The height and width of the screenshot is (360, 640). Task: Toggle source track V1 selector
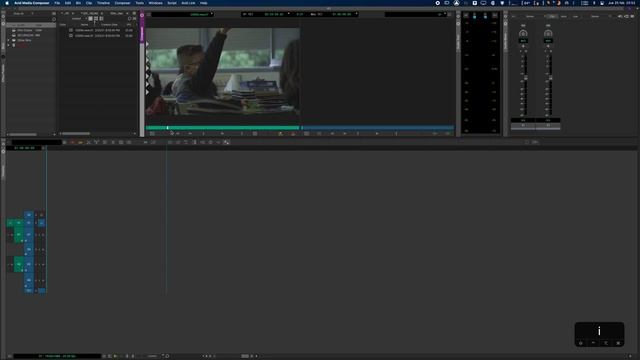[x=18, y=223]
